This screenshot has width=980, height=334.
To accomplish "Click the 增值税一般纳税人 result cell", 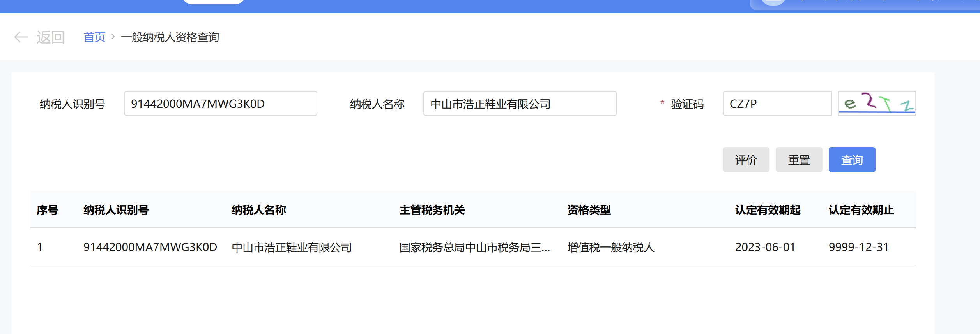I will [x=610, y=247].
